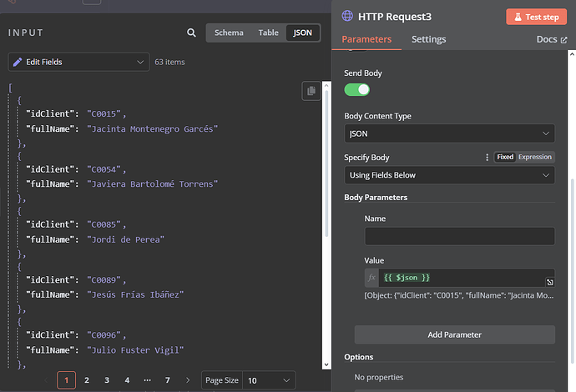Image resolution: width=576 pixels, height=392 pixels.
Task: Click Add Parameter button
Action: pyautogui.click(x=454, y=334)
